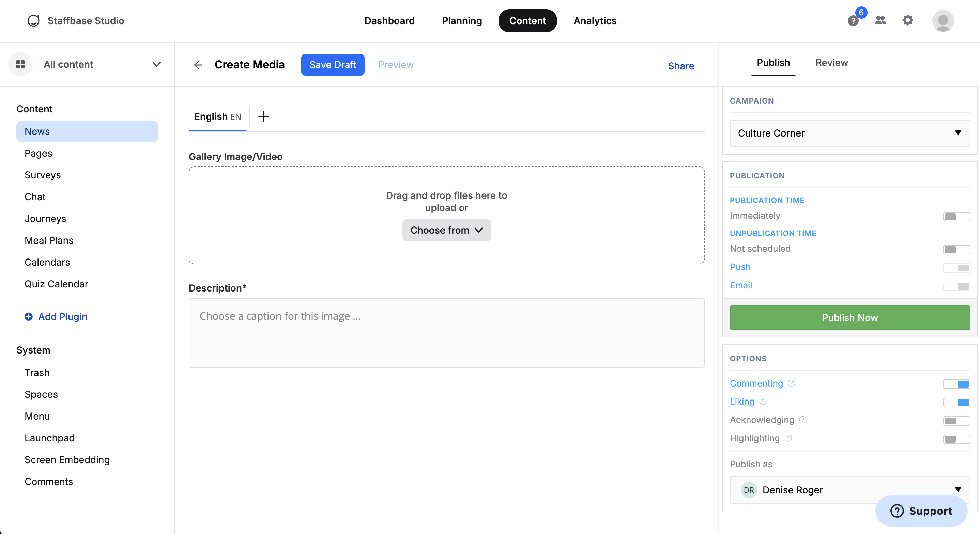Select the English EN language tab
Image resolution: width=980 pixels, height=534 pixels.
218,116
